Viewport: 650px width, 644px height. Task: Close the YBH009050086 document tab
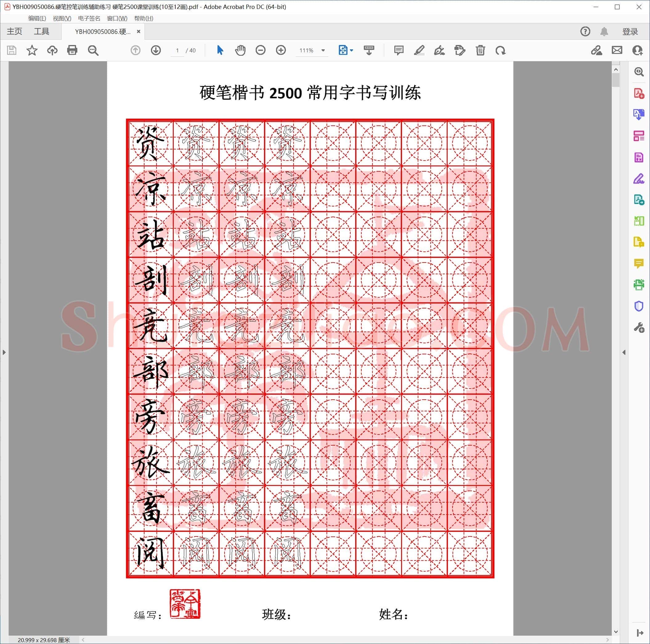coord(139,32)
